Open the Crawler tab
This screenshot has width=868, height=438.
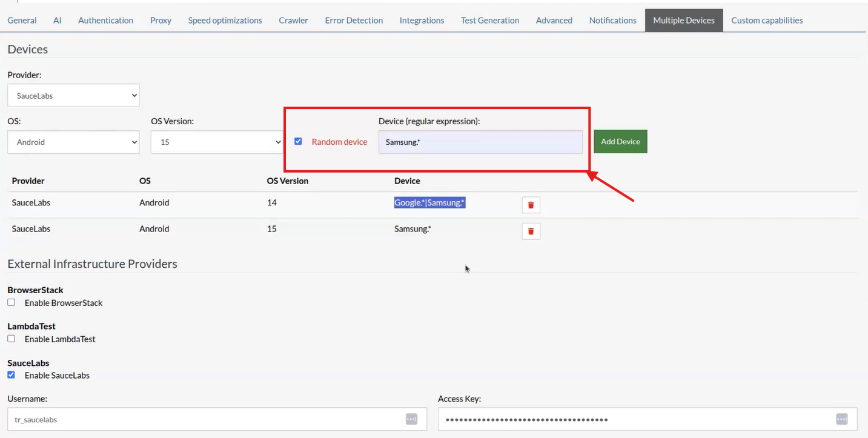pyautogui.click(x=293, y=20)
